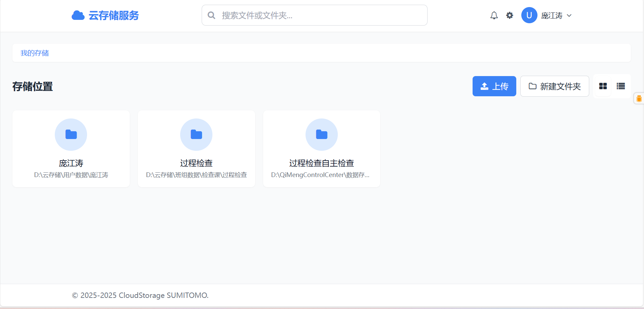Open the notifications bell
The image size is (644, 309).
click(494, 15)
